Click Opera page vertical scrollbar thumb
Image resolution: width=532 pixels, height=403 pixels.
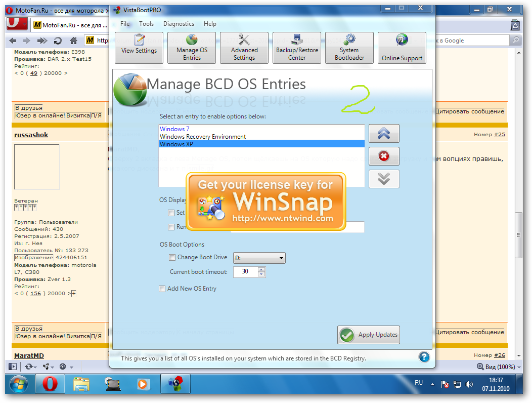click(518, 235)
